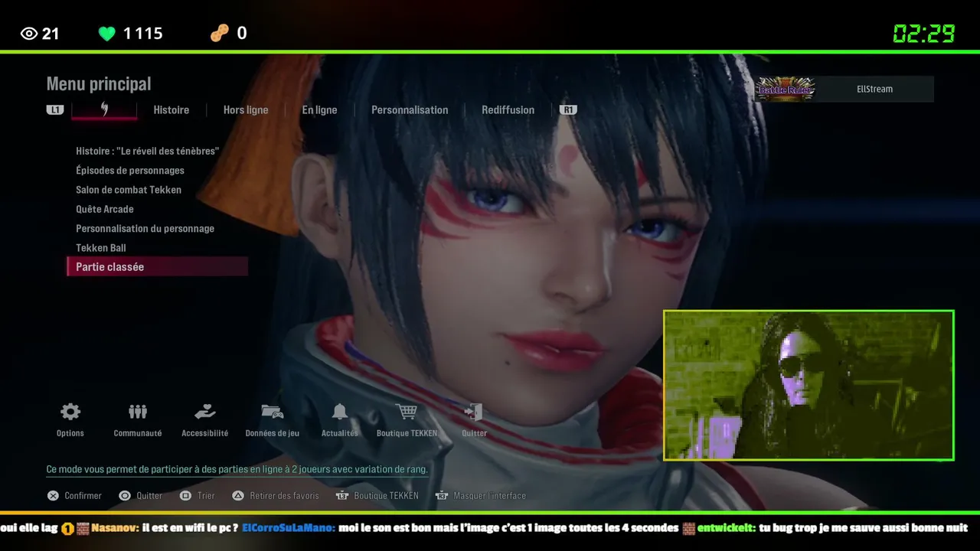Click the Partie classée mode description text

click(237, 469)
